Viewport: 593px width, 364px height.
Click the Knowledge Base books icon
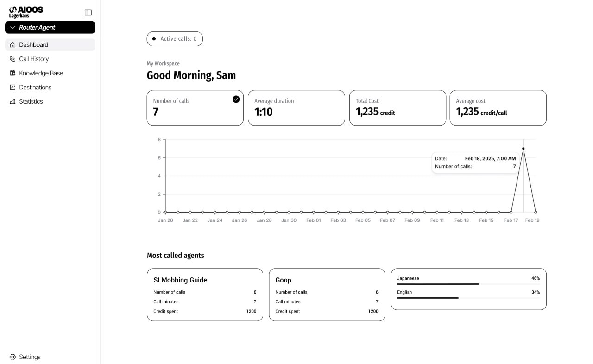pyautogui.click(x=13, y=73)
